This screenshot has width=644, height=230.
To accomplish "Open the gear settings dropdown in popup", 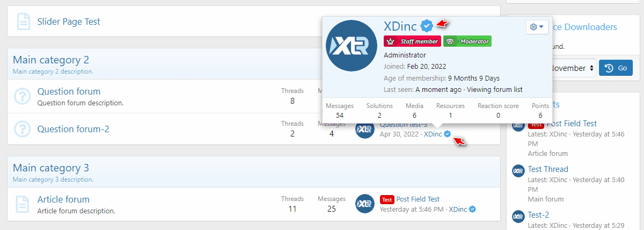I will pos(536,27).
